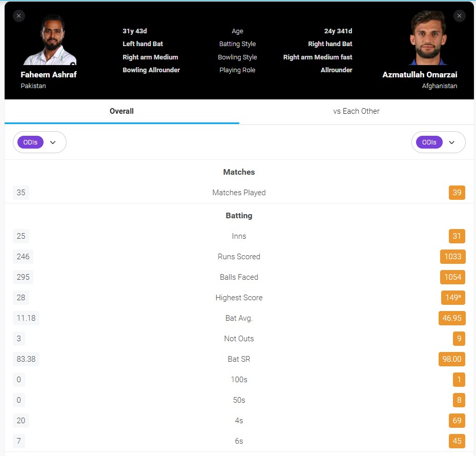Click Faheem Ashraf's profile photo
This screenshot has width=476, height=456.
point(50,39)
